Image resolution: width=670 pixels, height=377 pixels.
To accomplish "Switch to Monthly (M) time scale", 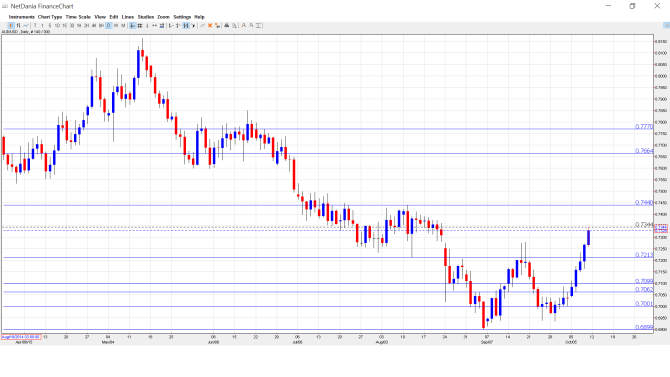I will (123, 26).
